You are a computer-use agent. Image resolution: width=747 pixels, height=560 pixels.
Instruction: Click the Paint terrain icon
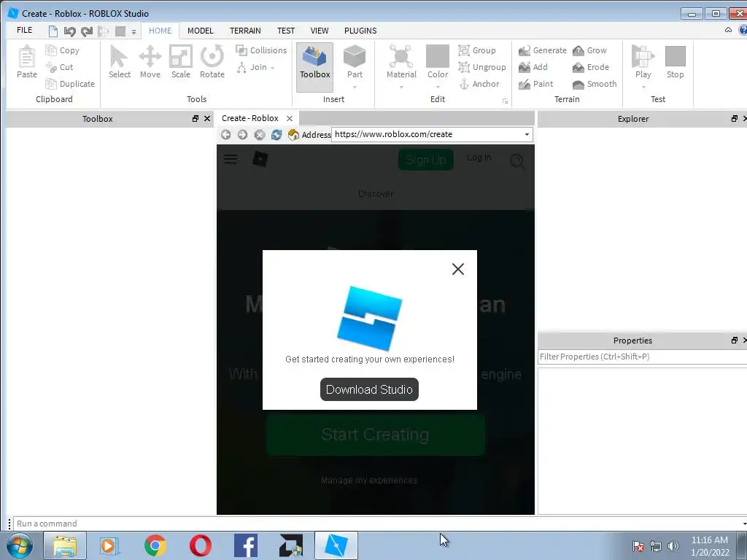click(x=525, y=85)
